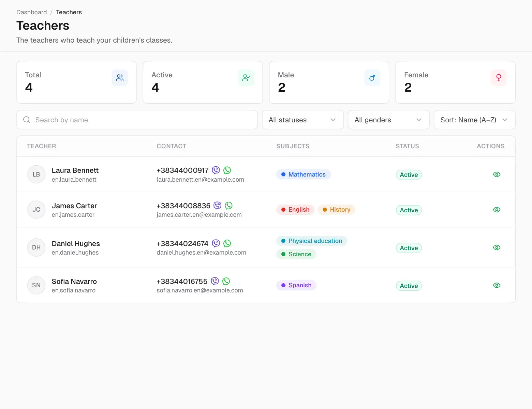Focus the Search by name field
The image size is (532, 409).
137,120
